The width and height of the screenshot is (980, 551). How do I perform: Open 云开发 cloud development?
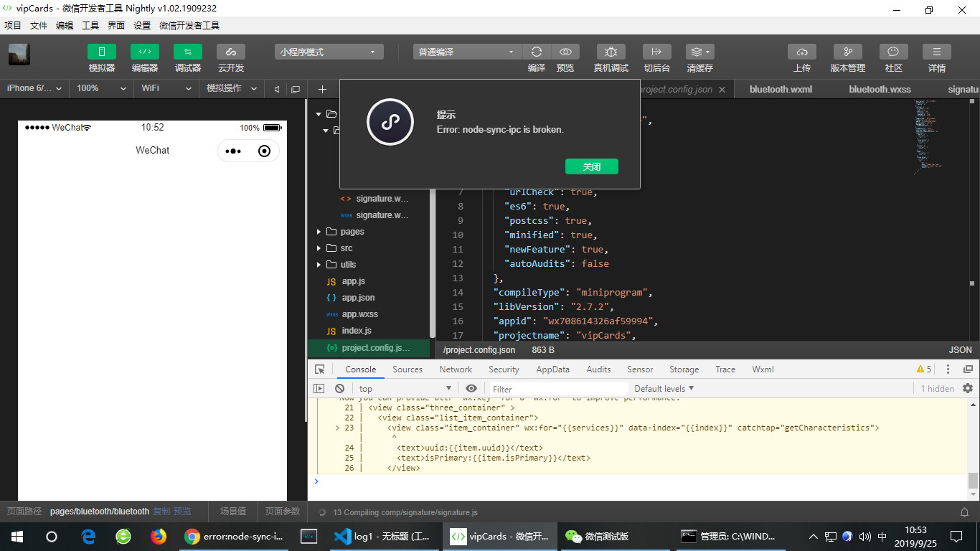tap(231, 52)
